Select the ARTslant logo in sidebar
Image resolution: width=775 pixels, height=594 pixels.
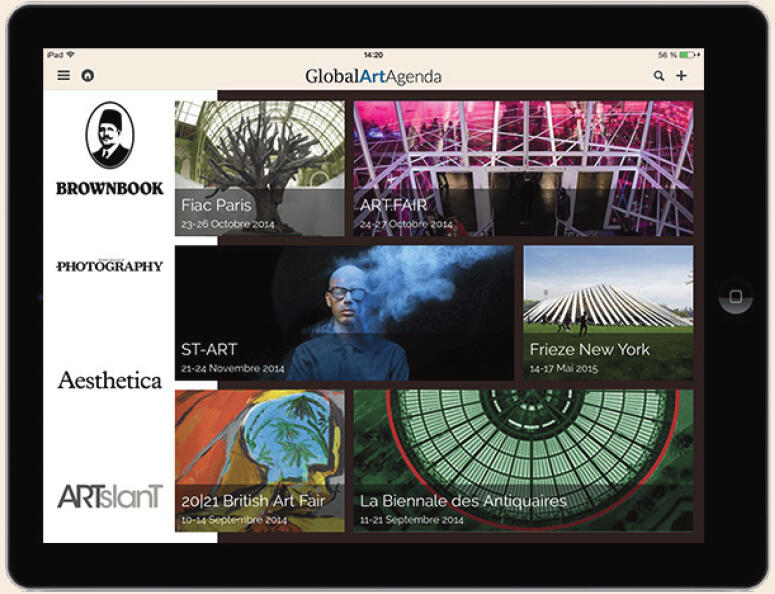pyautogui.click(x=109, y=496)
